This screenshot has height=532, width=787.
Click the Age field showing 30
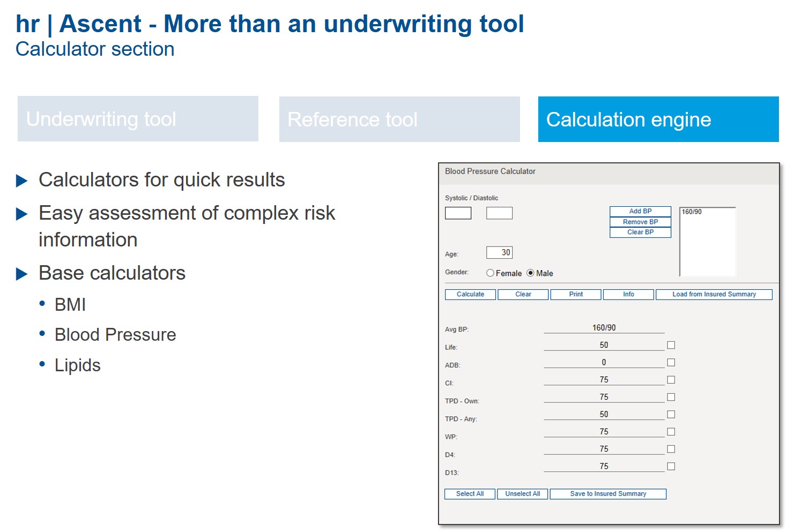coord(500,252)
